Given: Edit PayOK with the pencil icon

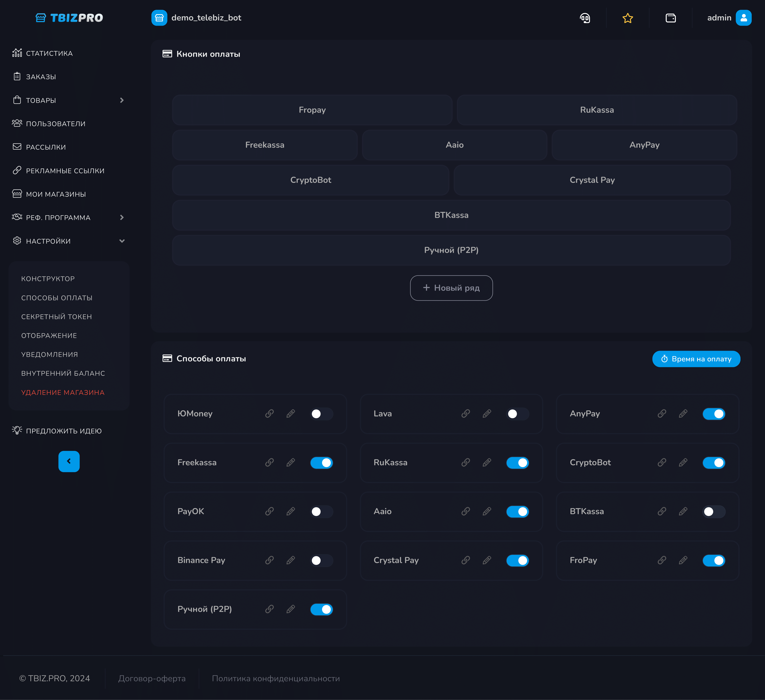Looking at the screenshot, I should 291,511.
